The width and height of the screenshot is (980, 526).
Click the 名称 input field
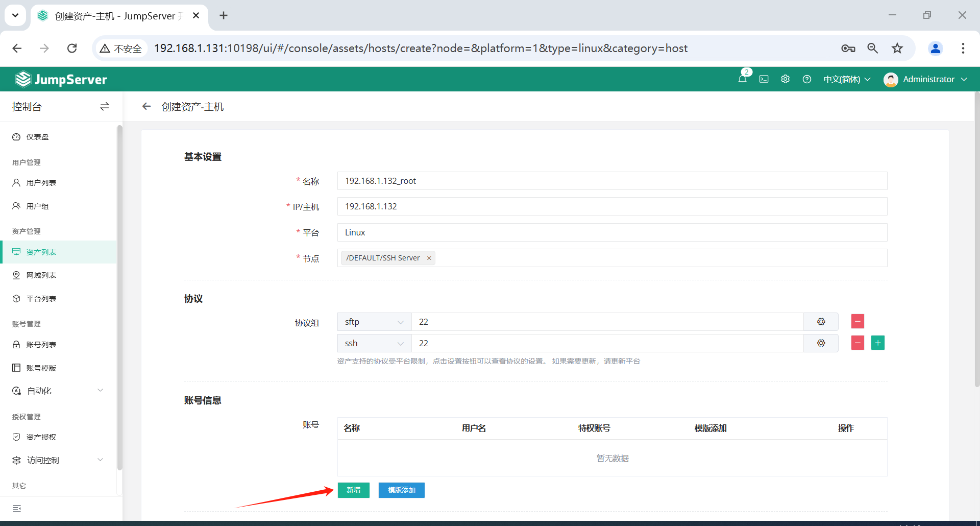pos(612,181)
